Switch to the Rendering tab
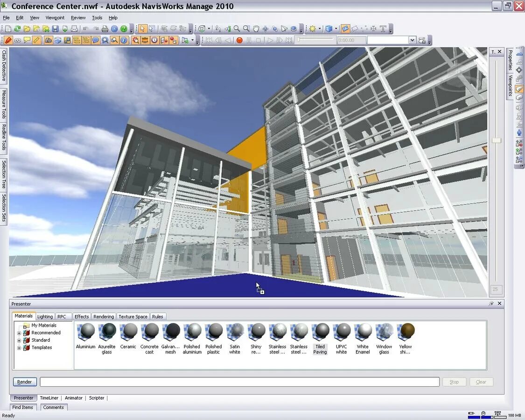525x420 pixels. point(104,316)
